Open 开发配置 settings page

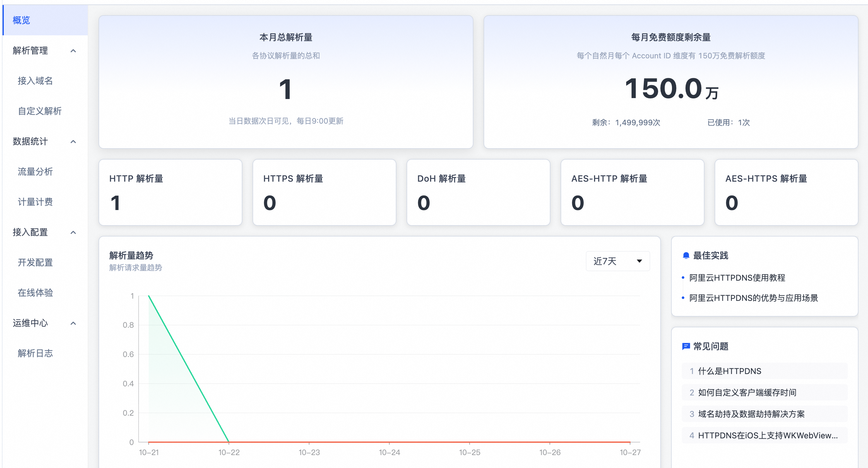pos(35,263)
